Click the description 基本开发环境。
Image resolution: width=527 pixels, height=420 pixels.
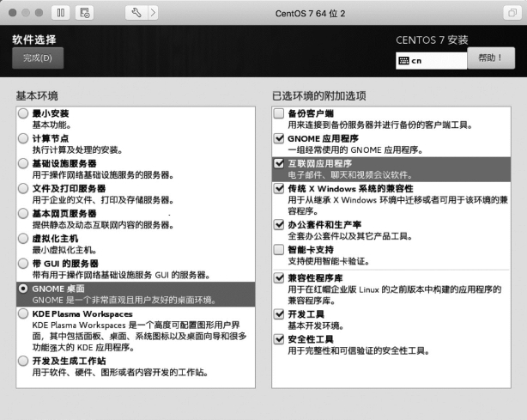pos(316,326)
